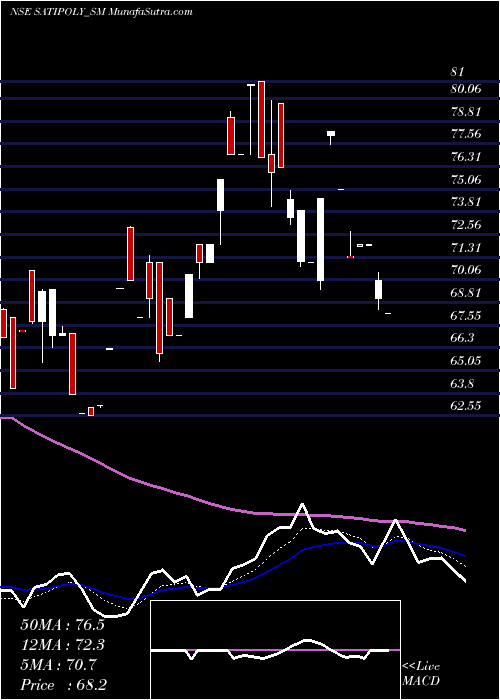Click the 70.06 price axis label
Screen dimensions: 500x700
466,270
